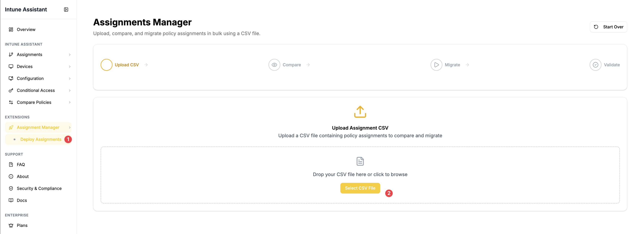Click the Security & Compliance shield icon
The height and width of the screenshot is (234, 644).
(11, 188)
